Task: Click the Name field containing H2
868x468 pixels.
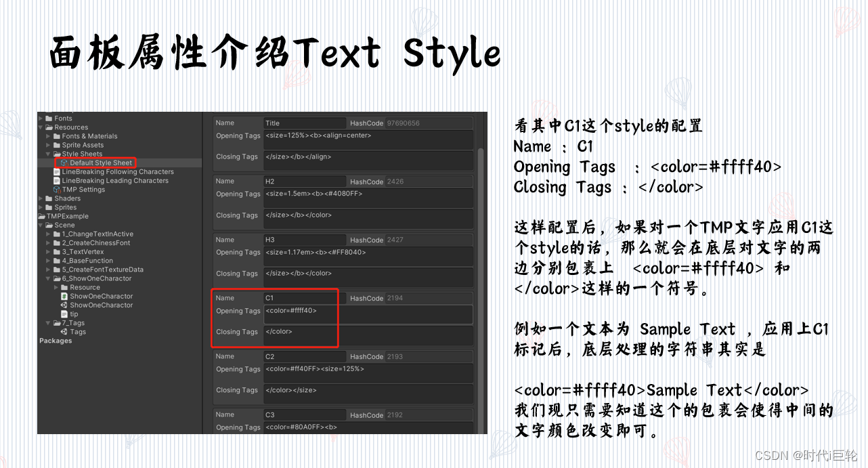Action: (x=305, y=182)
